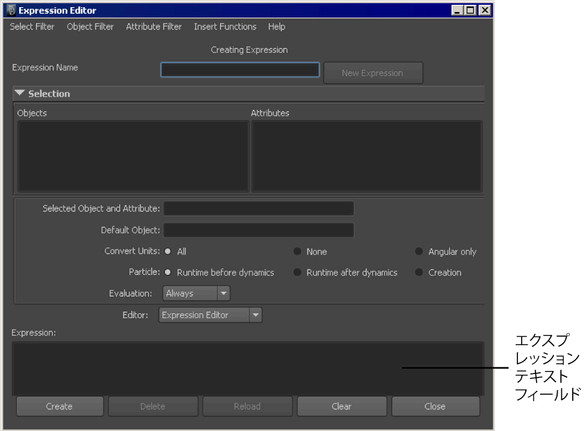Click inside the Expression text field
584x431 pixels.
click(x=248, y=368)
